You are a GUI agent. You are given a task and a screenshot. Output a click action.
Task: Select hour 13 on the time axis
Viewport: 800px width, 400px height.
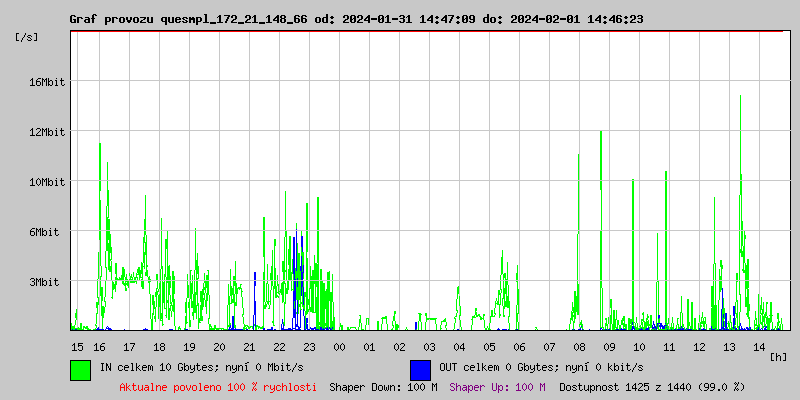point(730,346)
